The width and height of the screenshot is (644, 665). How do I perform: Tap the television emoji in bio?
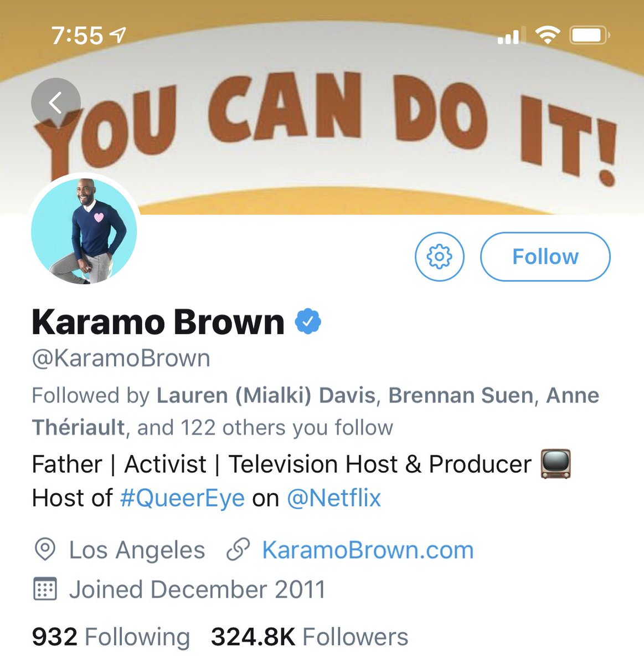click(x=555, y=464)
